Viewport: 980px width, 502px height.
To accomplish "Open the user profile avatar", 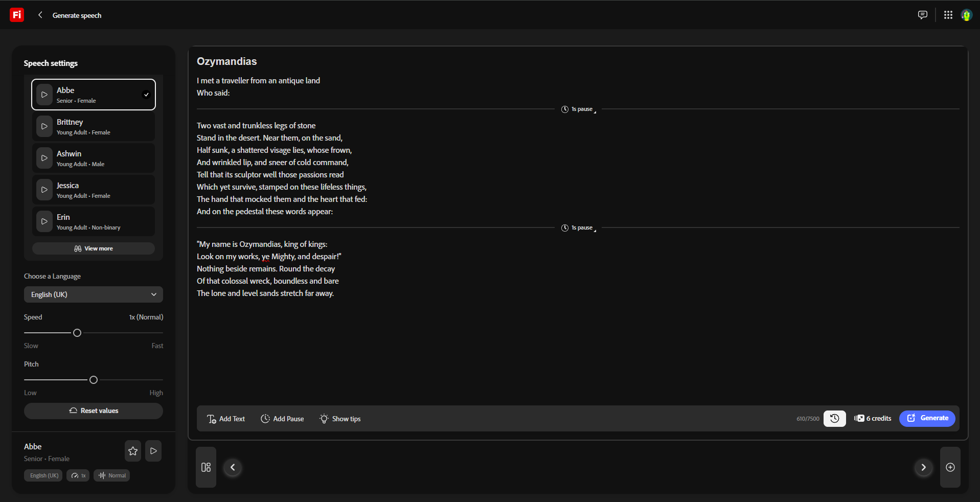I will point(966,15).
